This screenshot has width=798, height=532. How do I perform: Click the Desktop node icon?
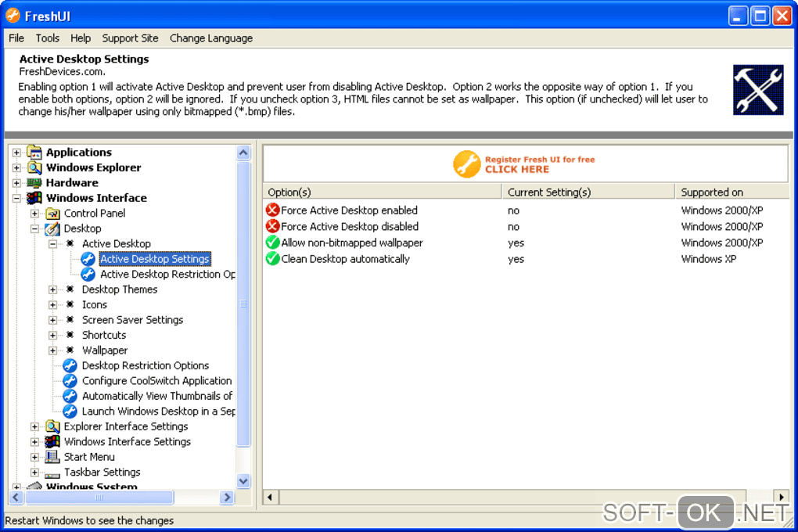coord(52,228)
